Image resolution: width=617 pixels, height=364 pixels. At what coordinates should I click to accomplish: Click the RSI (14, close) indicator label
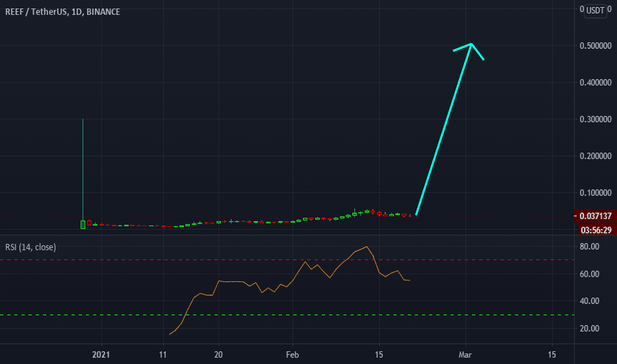pyautogui.click(x=30, y=247)
